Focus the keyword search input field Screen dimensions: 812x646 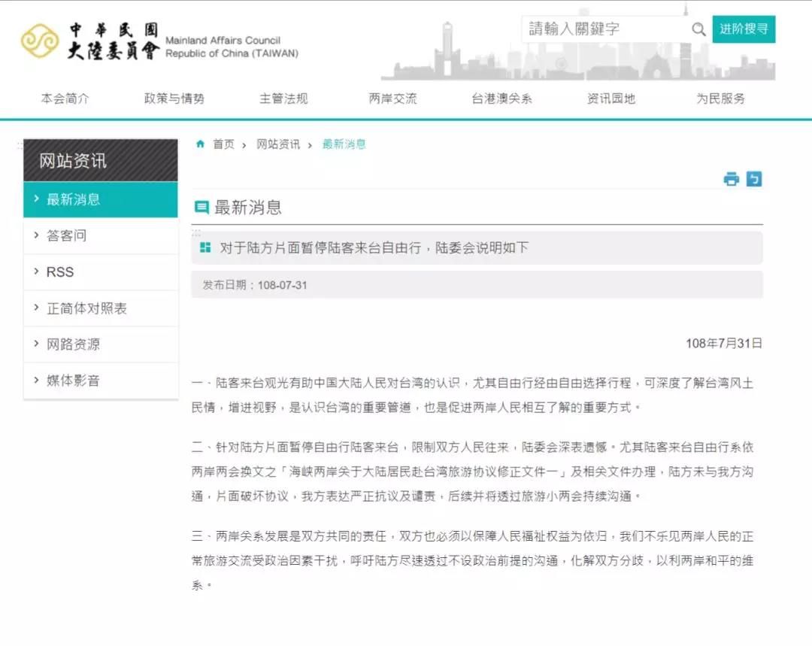click(606, 29)
